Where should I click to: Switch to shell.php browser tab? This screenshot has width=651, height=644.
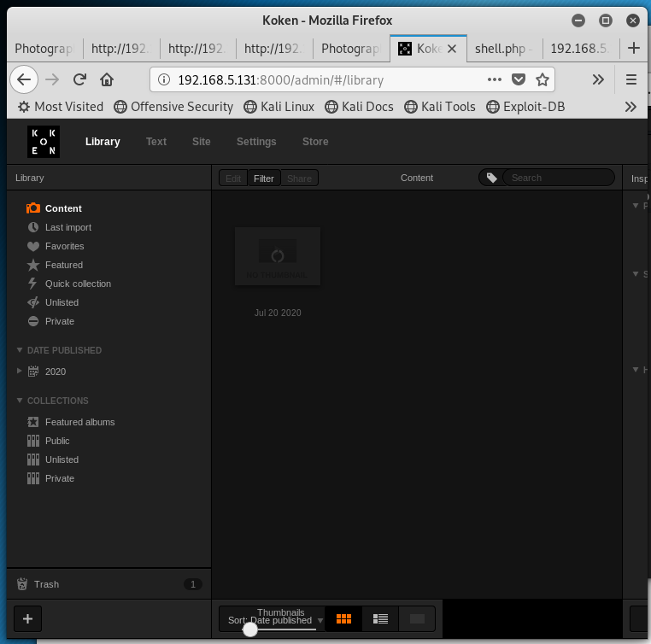[504, 49]
